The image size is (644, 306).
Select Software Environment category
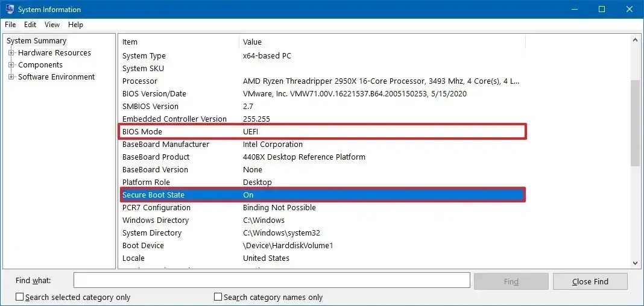(x=56, y=76)
